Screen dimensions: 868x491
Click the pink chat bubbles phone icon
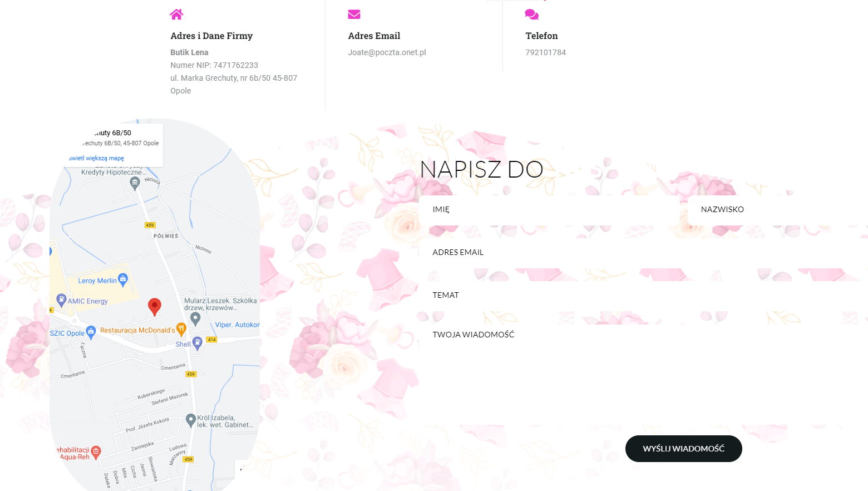point(531,14)
